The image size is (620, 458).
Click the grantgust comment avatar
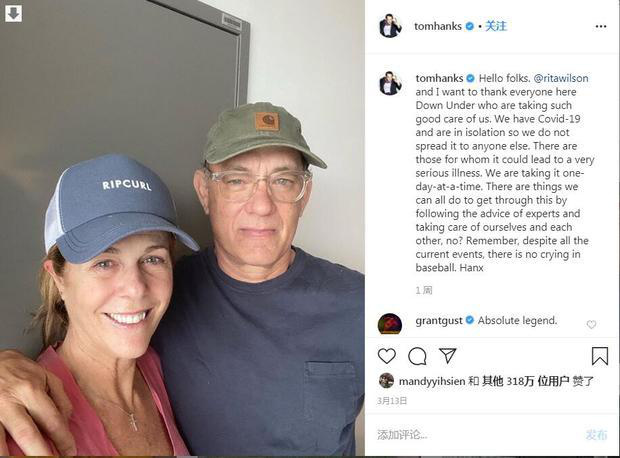coord(390,324)
